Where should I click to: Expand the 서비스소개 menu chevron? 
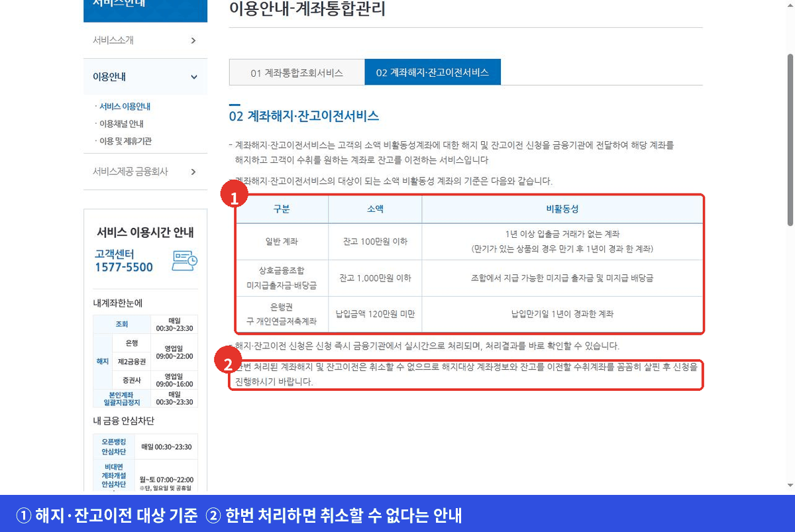[x=193, y=40]
